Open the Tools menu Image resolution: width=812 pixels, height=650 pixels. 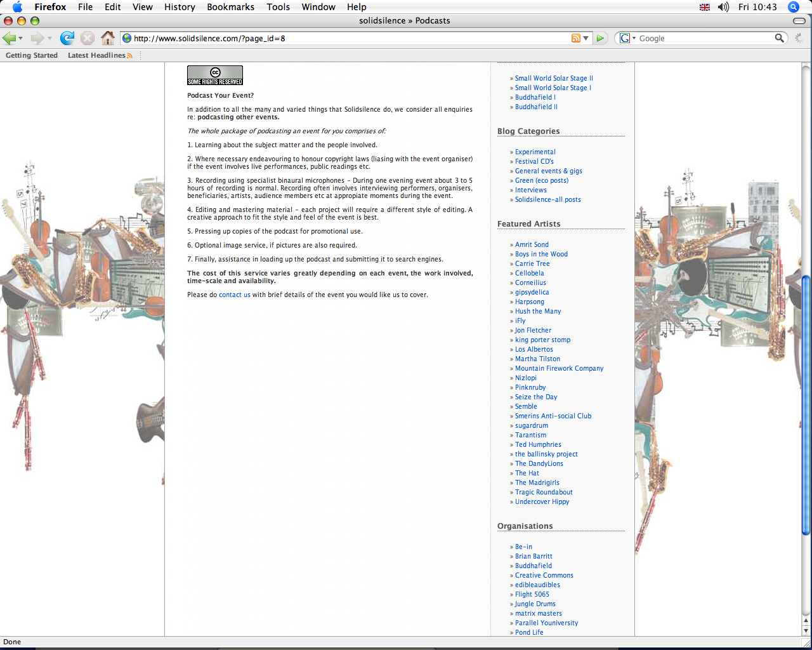[x=278, y=7]
